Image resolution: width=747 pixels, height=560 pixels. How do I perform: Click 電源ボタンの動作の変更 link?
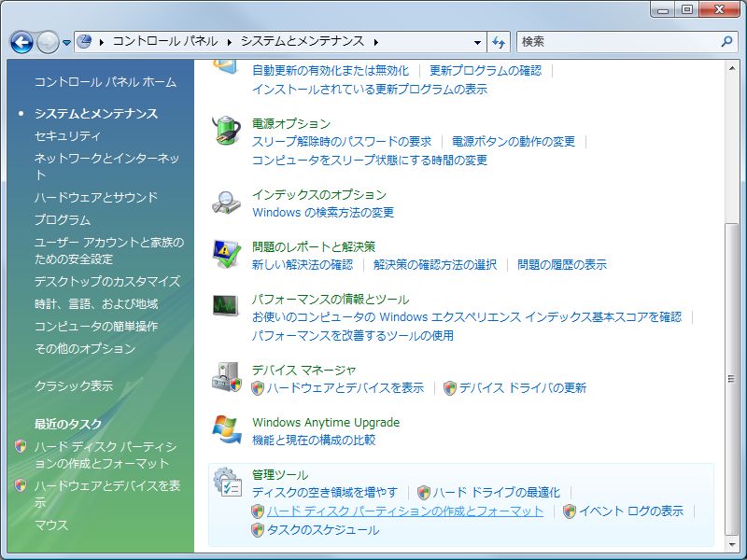coord(514,142)
